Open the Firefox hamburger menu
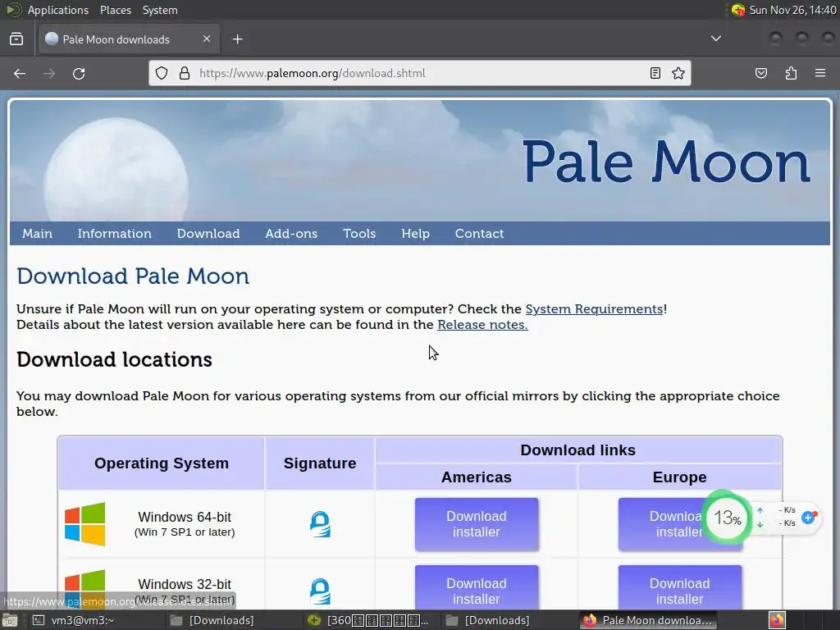This screenshot has width=840, height=630. [x=819, y=73]
